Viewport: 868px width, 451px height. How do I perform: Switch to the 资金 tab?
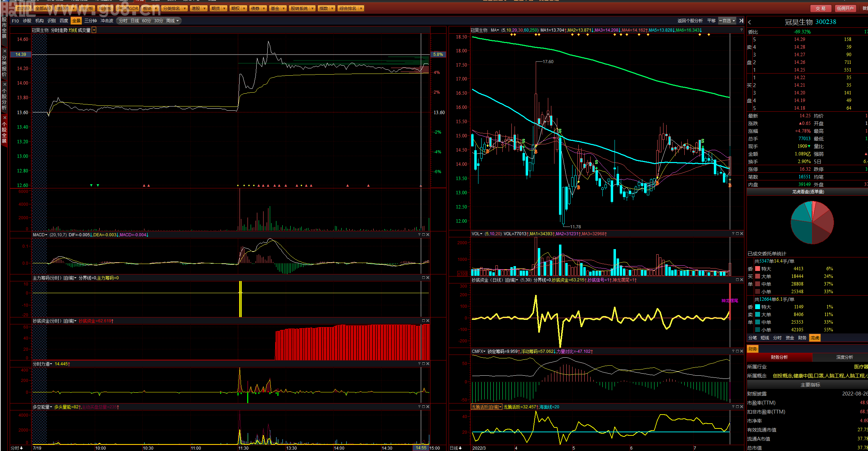click(x=790, y=338)
